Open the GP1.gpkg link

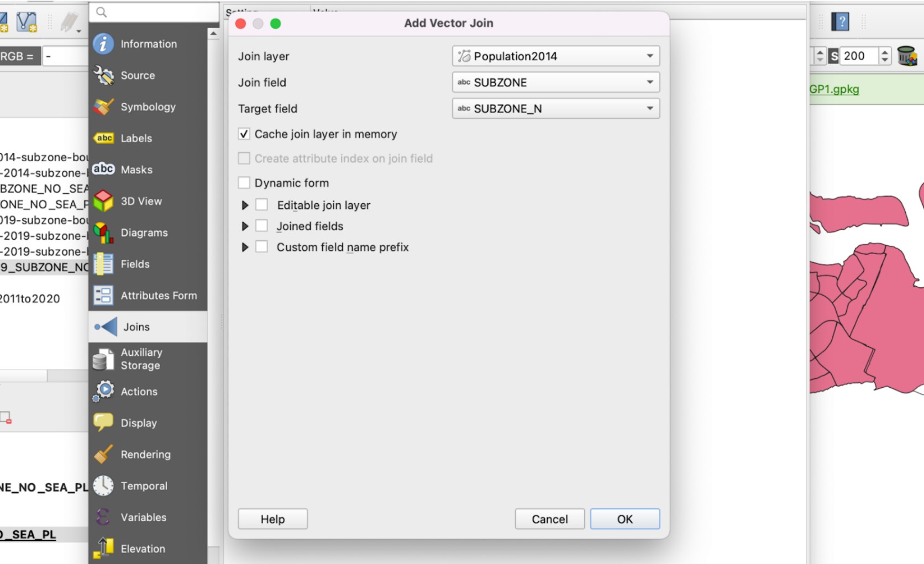click(834, 89)
